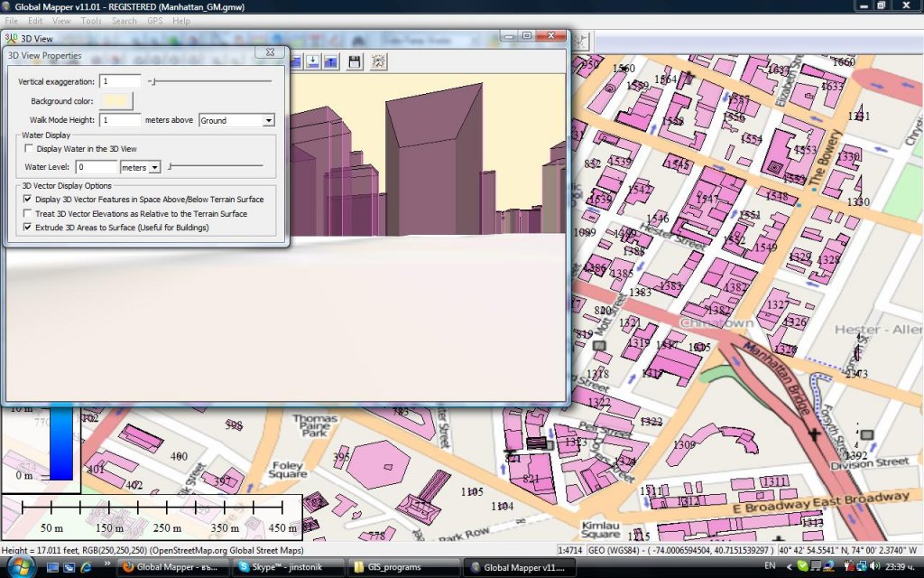924x578 pixels.
Task: Click the Vertical exaggeration input field
Action: click(x=120, y=81)
